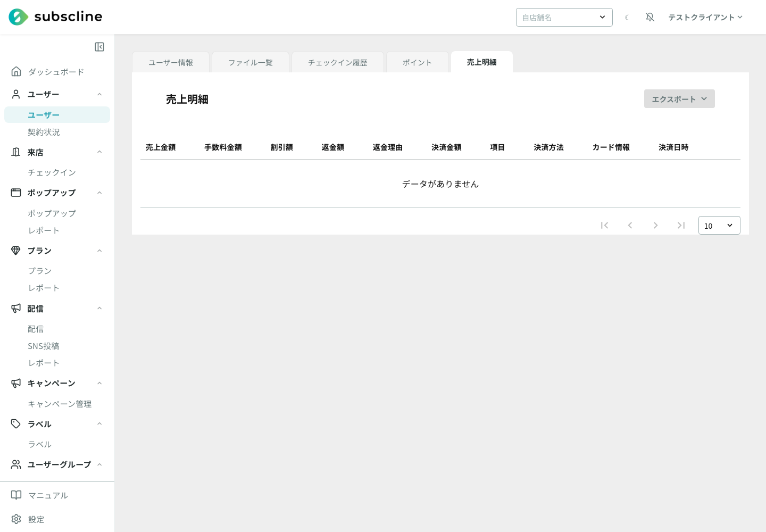
Task: Collapse the ラベル sidebar section
Action: tap(99, 424)
